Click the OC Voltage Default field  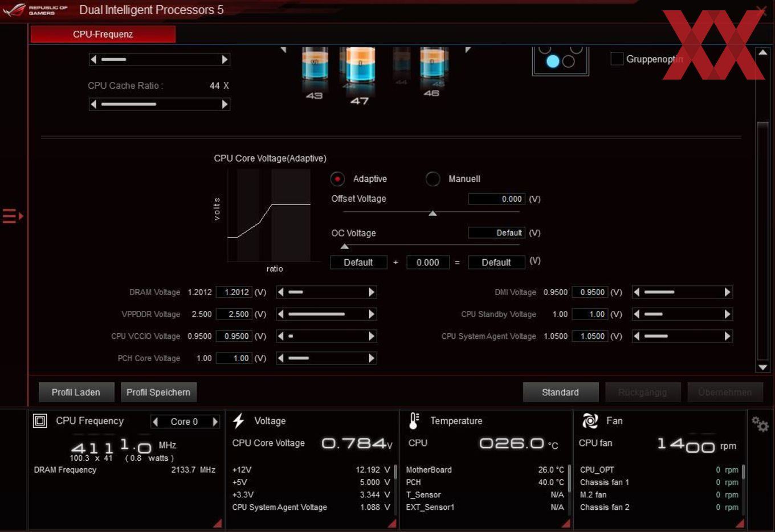click(x=496, y=232)
